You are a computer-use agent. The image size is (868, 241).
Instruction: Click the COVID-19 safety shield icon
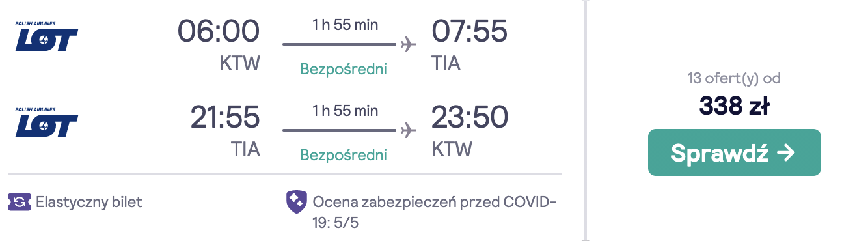(297, 202)
